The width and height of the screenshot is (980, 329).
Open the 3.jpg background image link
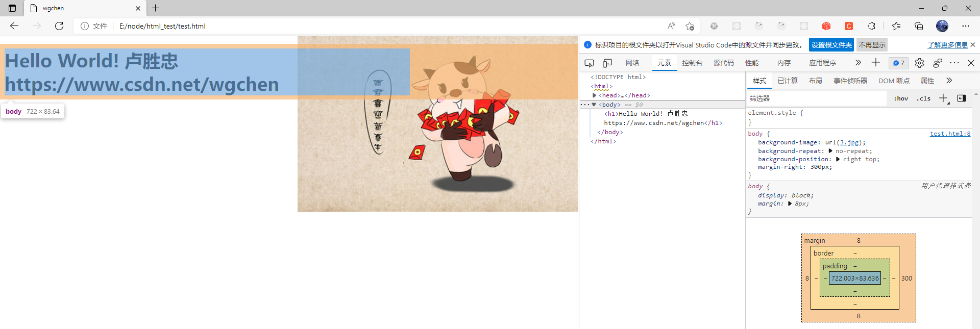point(849,142)
